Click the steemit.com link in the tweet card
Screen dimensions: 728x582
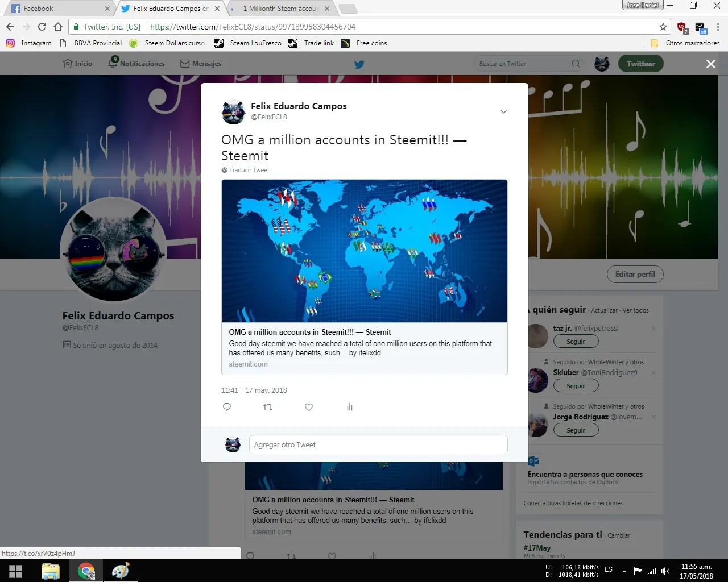tap(248, 364)
